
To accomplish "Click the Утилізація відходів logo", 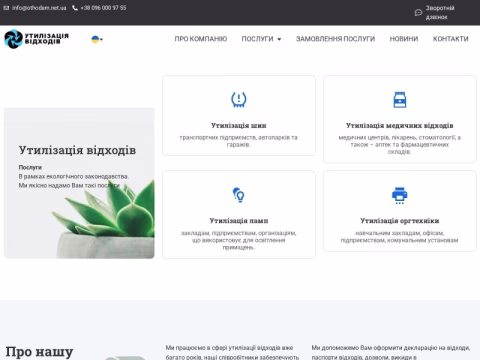I will pos(36,39).
